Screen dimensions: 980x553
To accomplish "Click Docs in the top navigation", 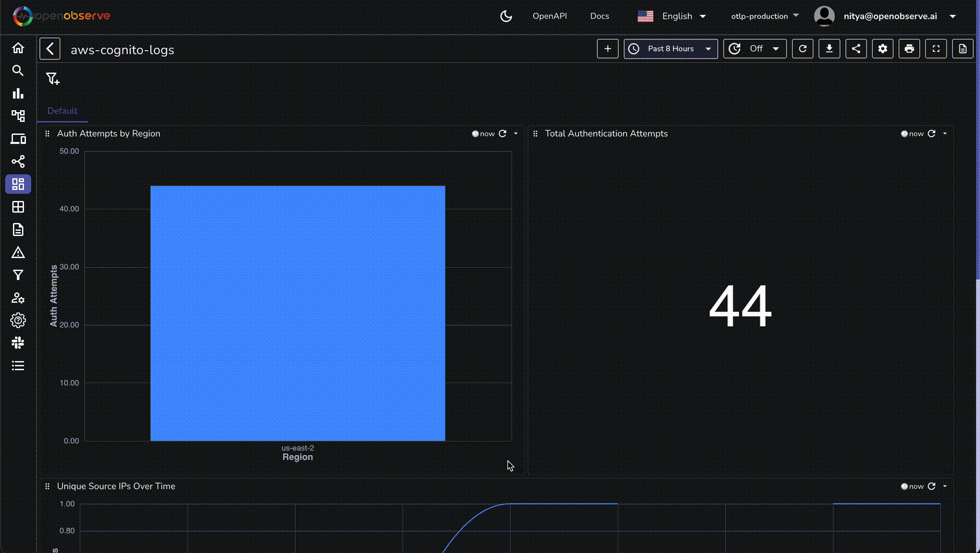I will tap(600, 16).
